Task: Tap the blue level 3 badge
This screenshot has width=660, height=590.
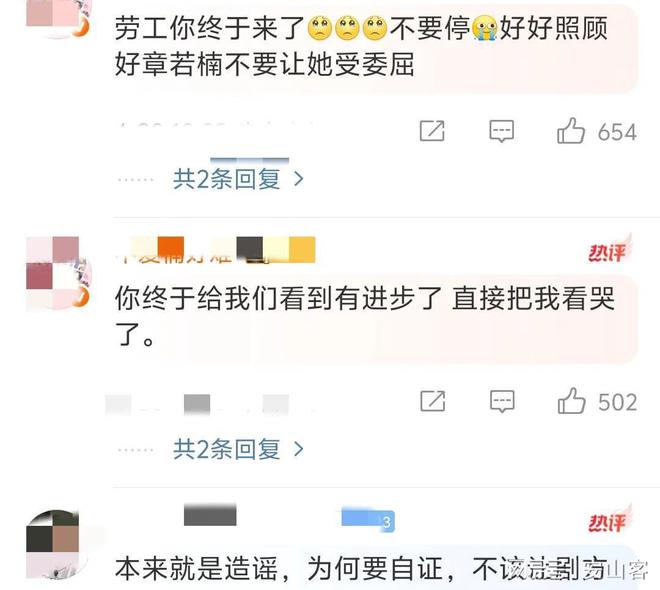Action: [x=368, y=520]
